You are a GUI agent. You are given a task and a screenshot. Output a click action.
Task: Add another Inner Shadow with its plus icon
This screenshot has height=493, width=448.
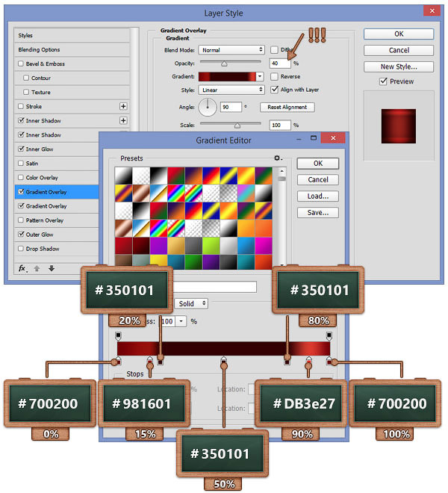(123, 120)
